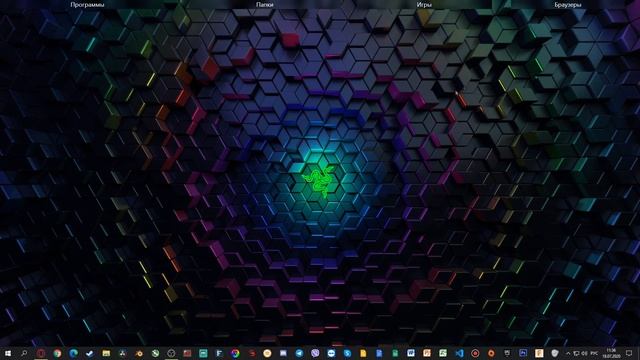The height and width of the screenshot is (360, 640).
Task: Open the yellow round face icon
Action: tap(267, 353)
